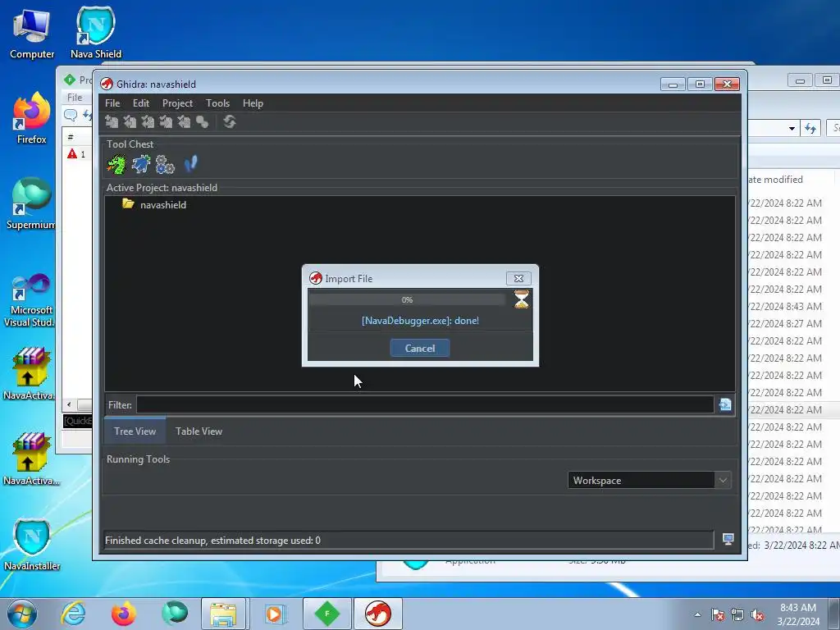840x630 pixels.
Task: Click the Find Checkouts toolbar icon
Action: [x=202, y=122]
